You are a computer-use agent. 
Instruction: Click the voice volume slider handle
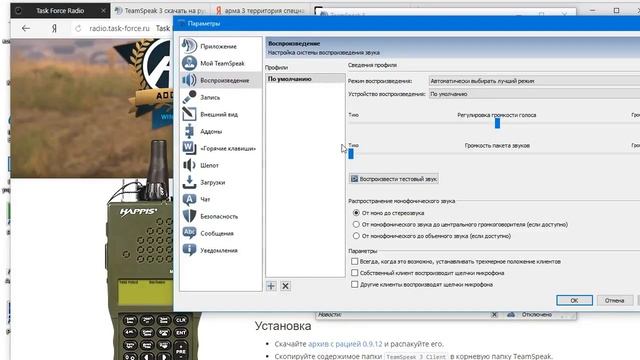click(497, 123)
